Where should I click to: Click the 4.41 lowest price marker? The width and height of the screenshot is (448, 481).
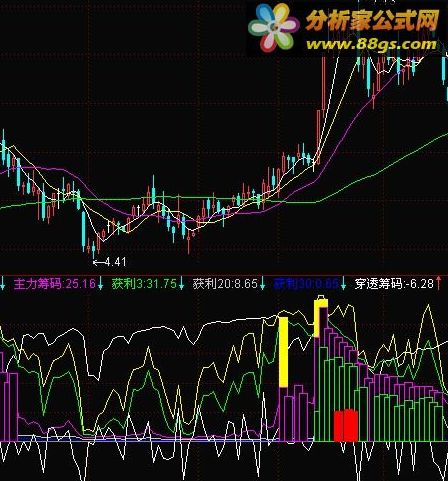(116, 262)
